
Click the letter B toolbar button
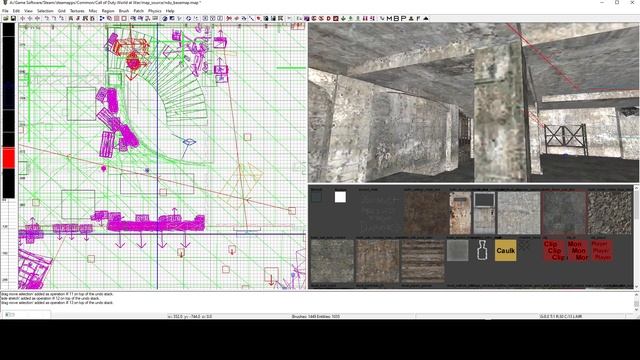(x=396, y=18)
